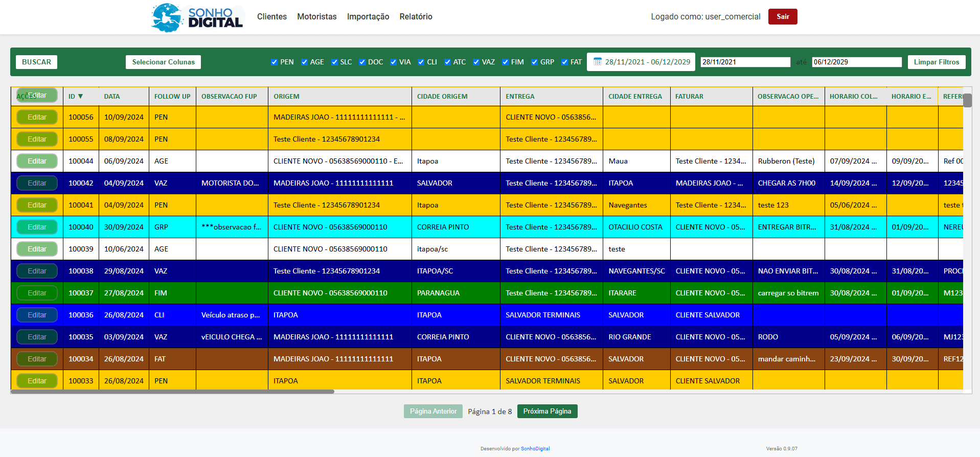
Task: Click the Página Anterior button
Action: pos(433,412)
